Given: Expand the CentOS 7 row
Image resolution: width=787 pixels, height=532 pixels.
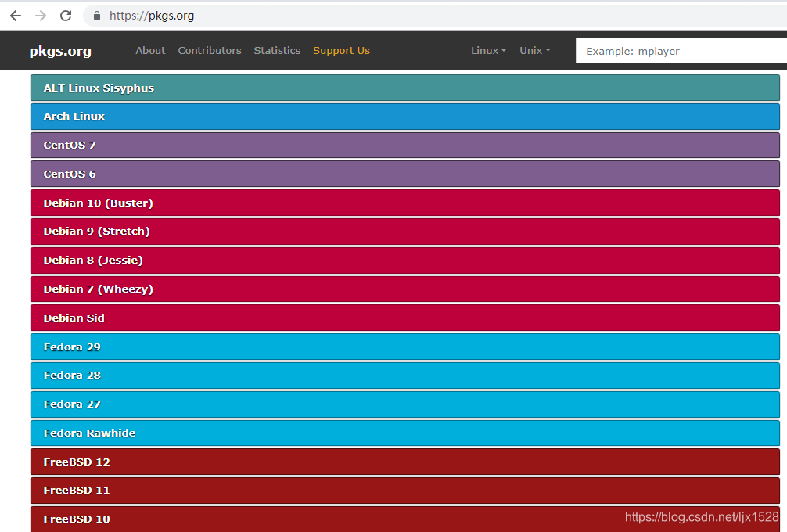Looking at the screenshot, I should point(405,145).
